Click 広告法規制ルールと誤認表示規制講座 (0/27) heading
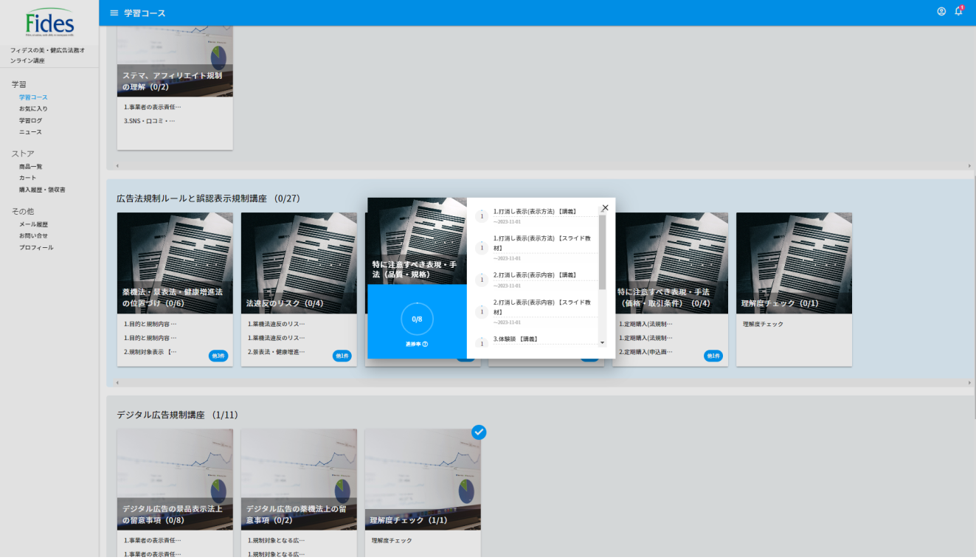This screenshot has width=976, height=560. click(x=208, y=198)
